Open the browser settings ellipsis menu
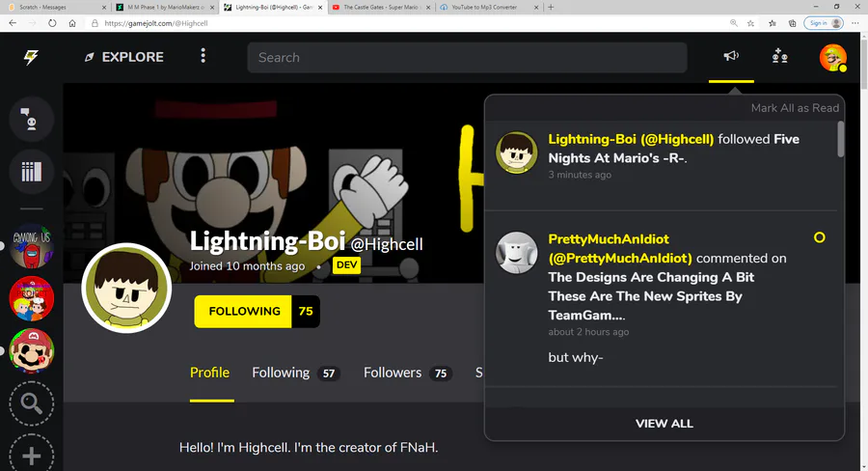Viewport: 868px width, 471px height. (x=855, y=23)
